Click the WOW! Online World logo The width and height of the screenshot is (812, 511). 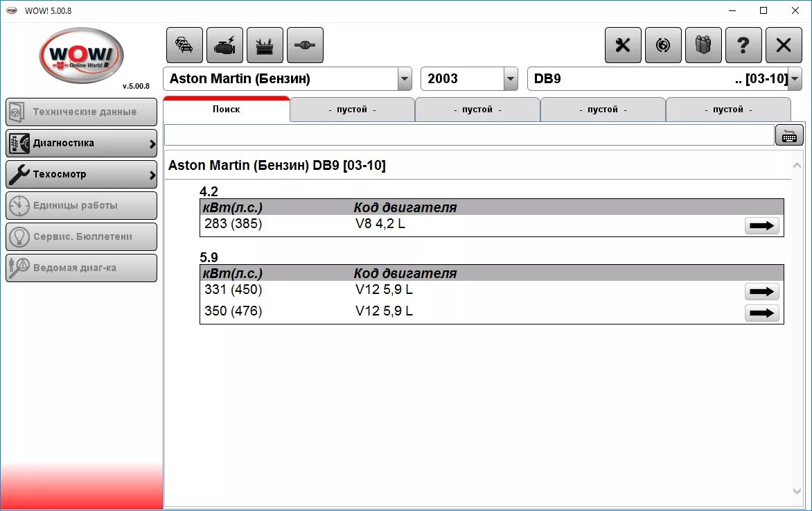[x=81, y=56]
